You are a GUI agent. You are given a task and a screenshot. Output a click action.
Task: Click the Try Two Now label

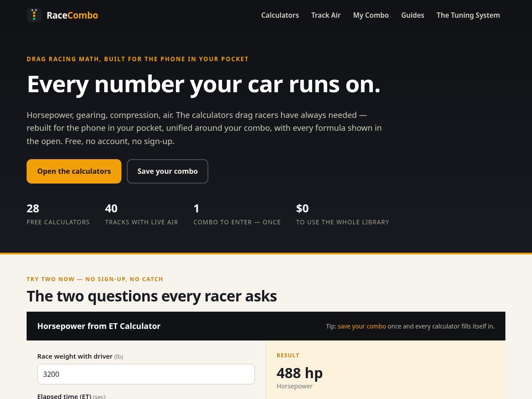[95, 279]
